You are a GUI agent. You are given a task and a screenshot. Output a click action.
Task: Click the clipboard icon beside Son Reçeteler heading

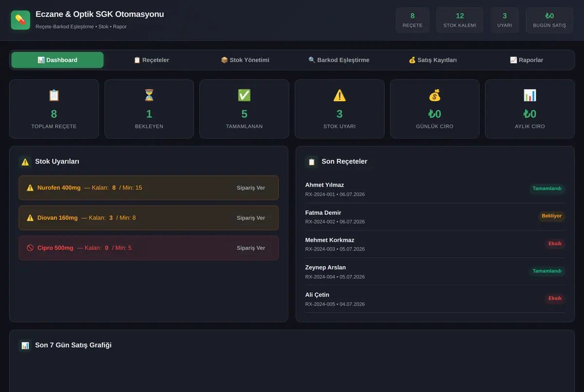pos(311,162)
